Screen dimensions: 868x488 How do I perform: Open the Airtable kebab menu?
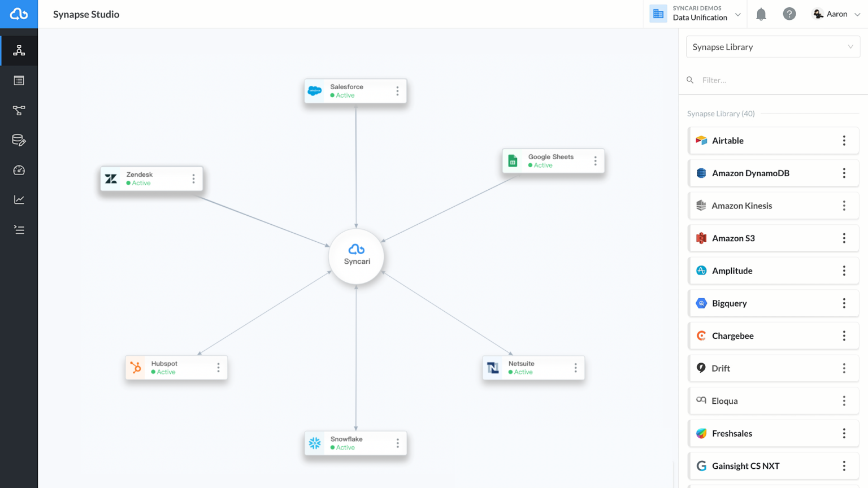[844, 140]
